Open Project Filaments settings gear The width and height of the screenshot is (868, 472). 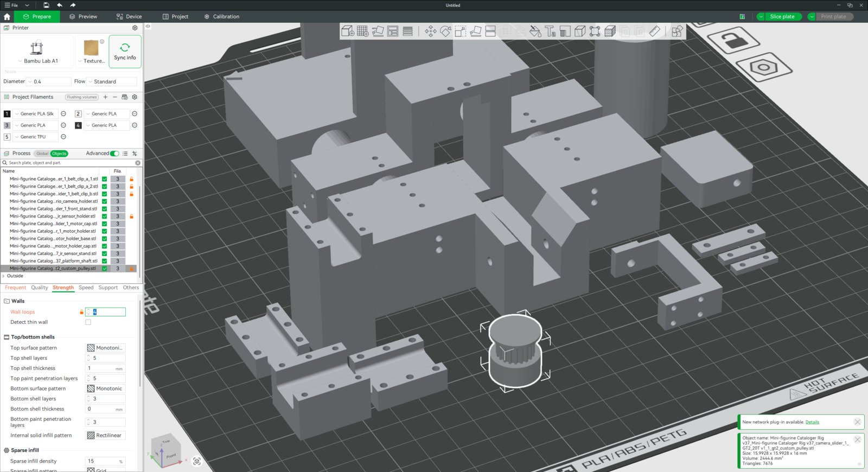point(135,97)
